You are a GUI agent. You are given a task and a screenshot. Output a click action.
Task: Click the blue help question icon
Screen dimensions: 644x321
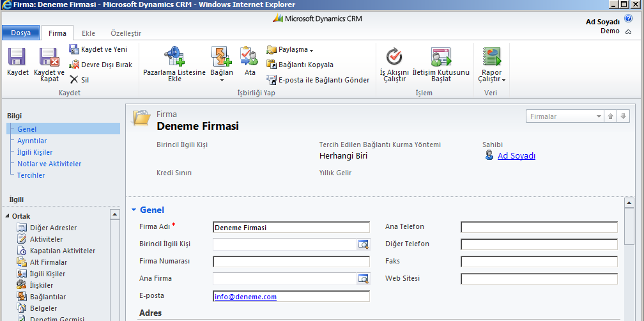click(628, 19)
